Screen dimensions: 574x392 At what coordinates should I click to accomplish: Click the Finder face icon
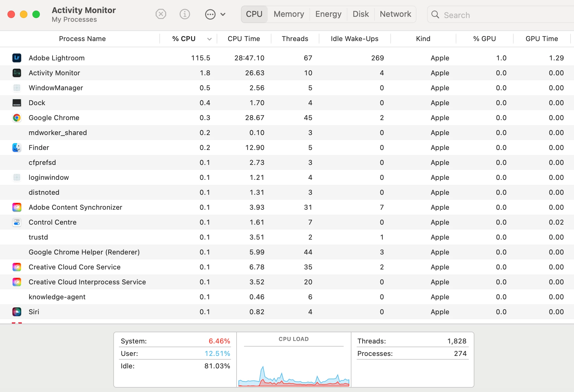pyautogui.click(x=17, y=147)
